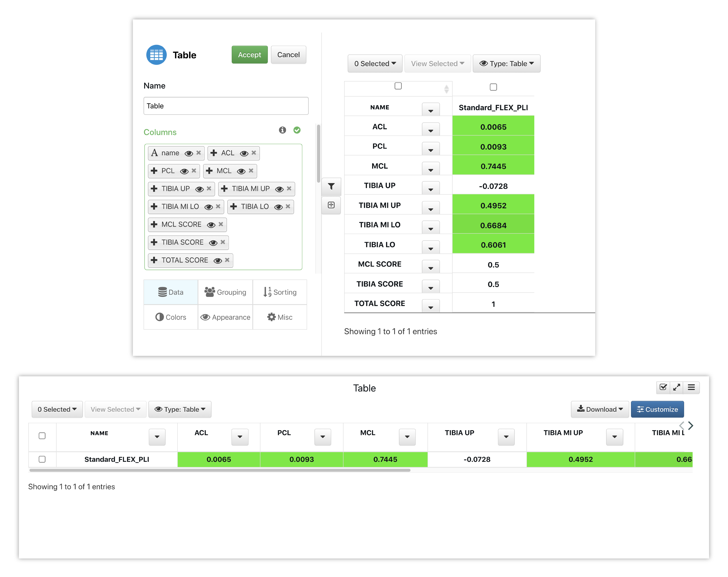Viewport: 728px width, 577px height.
Task: Switch to the Misc tab
Action: coord(280,317)
